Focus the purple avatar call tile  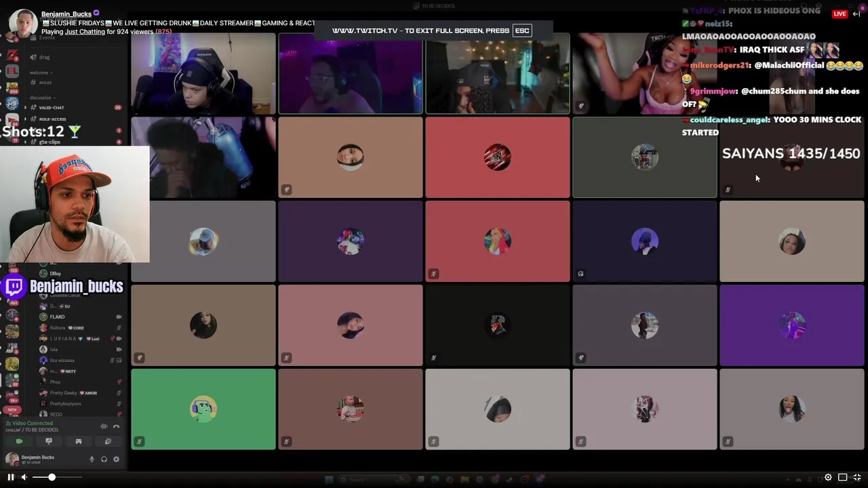tap(792, 325)
